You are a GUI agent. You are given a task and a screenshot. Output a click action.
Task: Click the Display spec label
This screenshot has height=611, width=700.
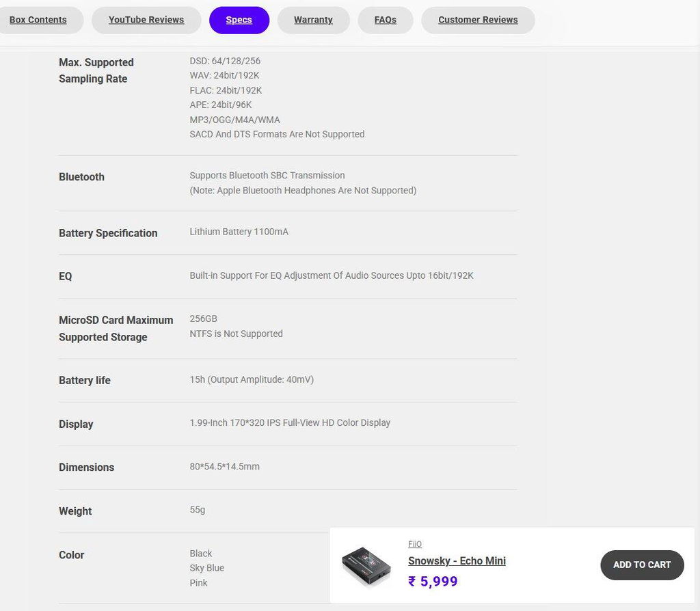tap(76, 424)
